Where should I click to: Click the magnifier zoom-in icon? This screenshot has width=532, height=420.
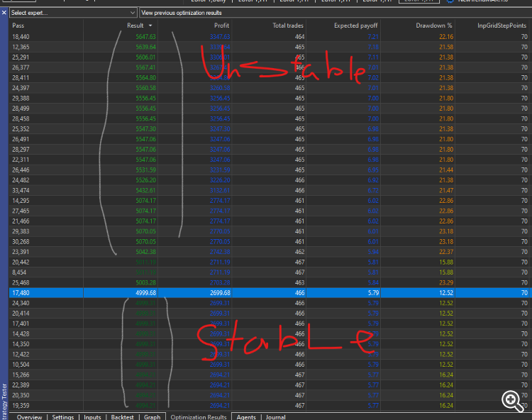(x=512, y=401)
